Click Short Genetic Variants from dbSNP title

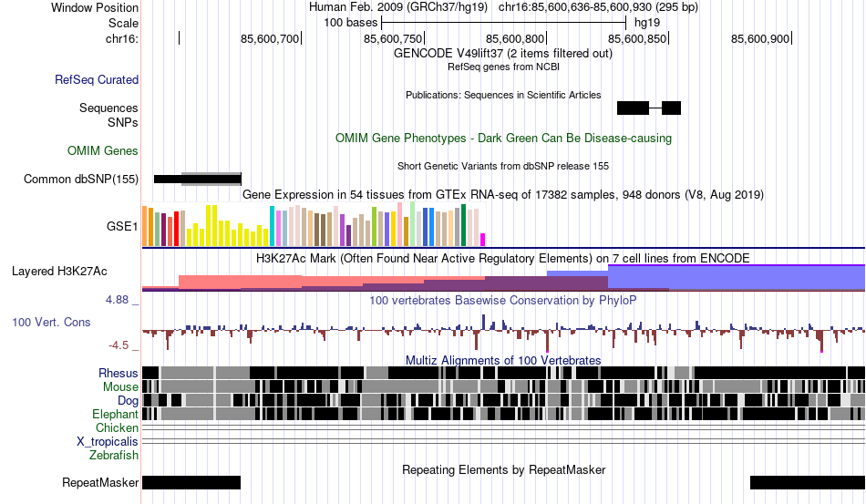click(503, 166)
